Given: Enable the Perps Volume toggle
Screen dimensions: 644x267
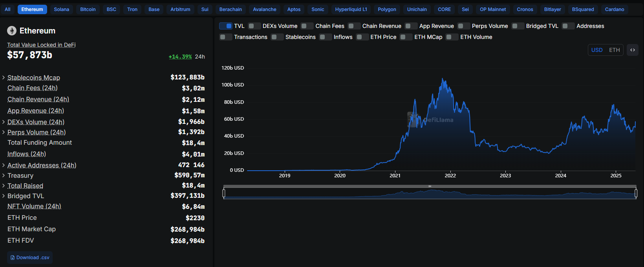Looking at the screenshot, I should pyautogui.click(x=464, y=26).
